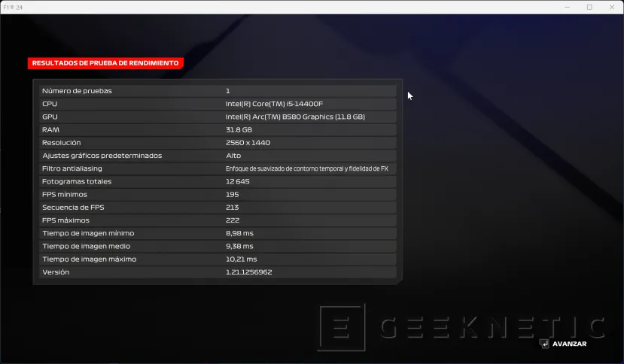Screen dimensions: 624x364
Task: Click the red RESULTADOS DE PRUEBA DE RENDIMIENTO header
Action: [x=105, y=63]
